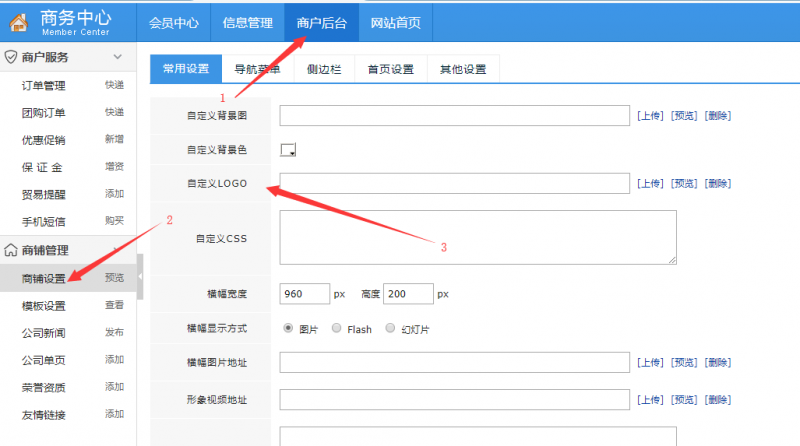The image size is (800, 446).
Task: Open the 会员中心 top menu
Action: click(x=173, y=22)
